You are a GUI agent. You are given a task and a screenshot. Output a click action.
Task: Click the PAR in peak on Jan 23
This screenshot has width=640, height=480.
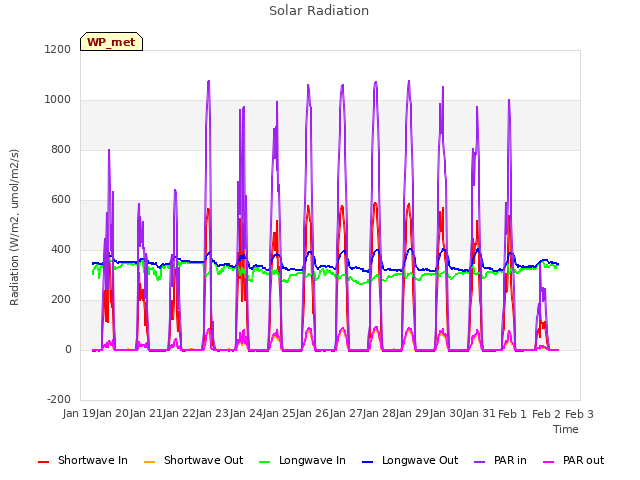pos(209,81)
